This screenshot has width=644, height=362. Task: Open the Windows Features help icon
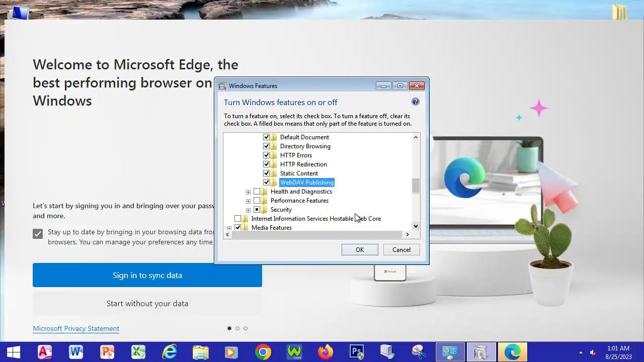click(x=416, y=102)
